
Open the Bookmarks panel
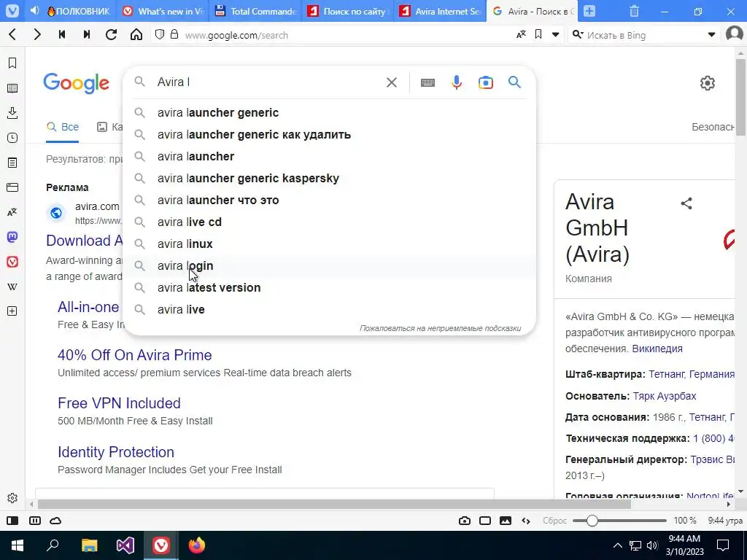(x=12, y=63)
